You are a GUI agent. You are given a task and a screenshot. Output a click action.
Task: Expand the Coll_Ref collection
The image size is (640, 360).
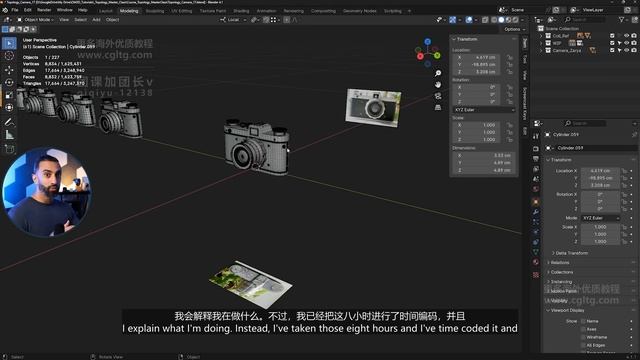coord(541,36)
